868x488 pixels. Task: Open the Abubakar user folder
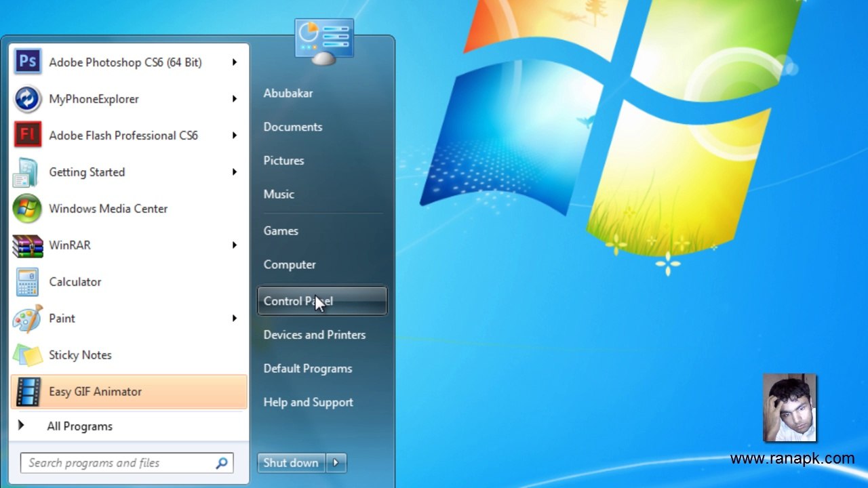pyautogui.click(x=288, y=94)
